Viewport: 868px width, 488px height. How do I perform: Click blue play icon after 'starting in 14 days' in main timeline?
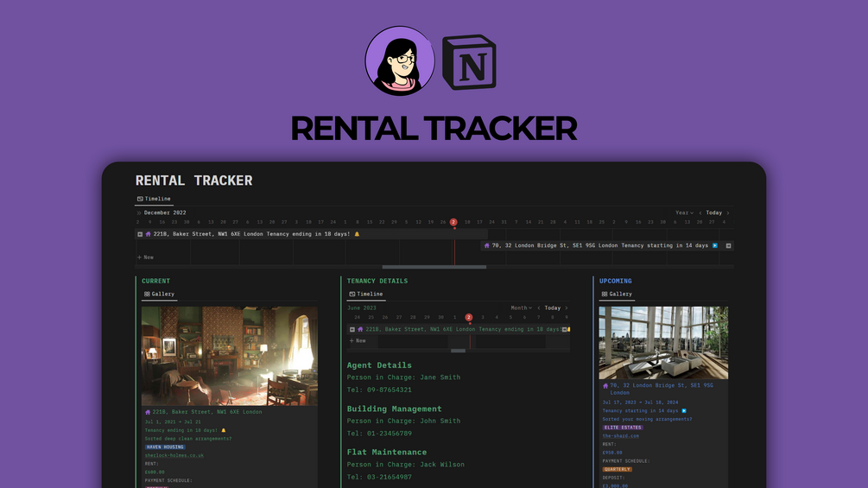pyautogui.click(x=714, y=245)
